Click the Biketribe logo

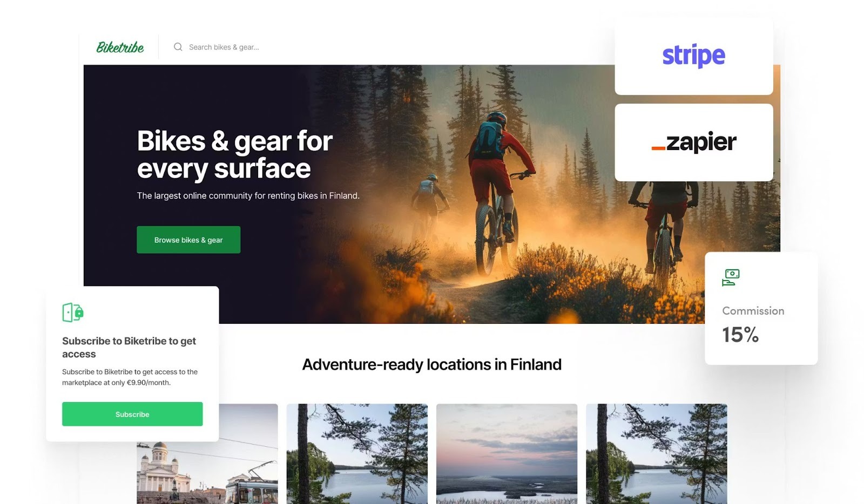[120, 47]
